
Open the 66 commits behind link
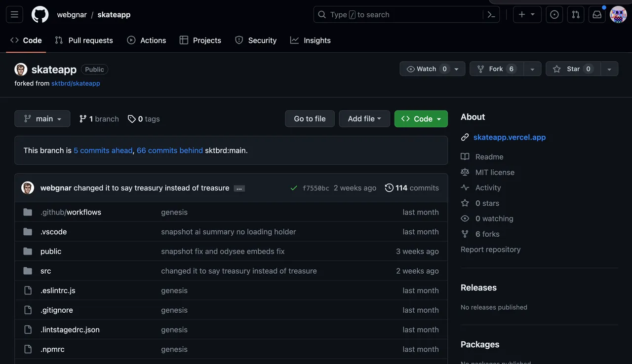coord(170,150)
